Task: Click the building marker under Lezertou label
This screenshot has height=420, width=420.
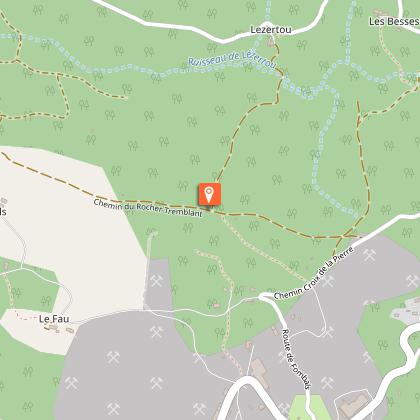Action: [270, 42]
